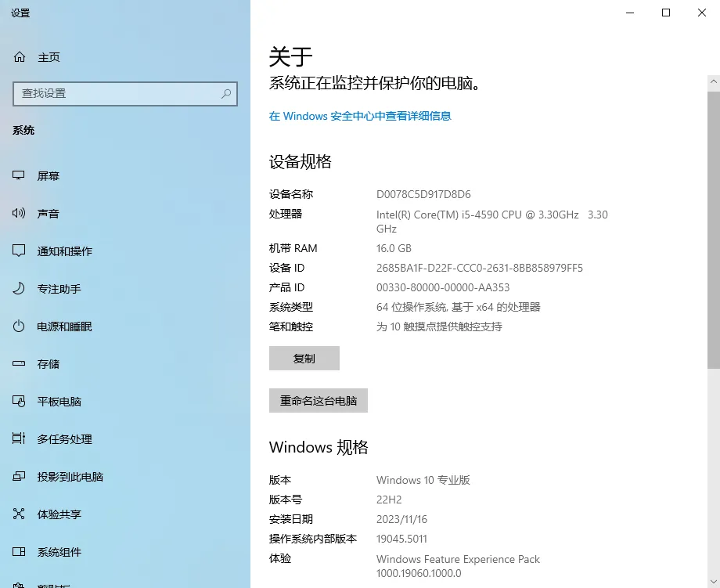Screen dimensions: 720x588
Task: Maximize the 设置 window
Action: point(666,13)
